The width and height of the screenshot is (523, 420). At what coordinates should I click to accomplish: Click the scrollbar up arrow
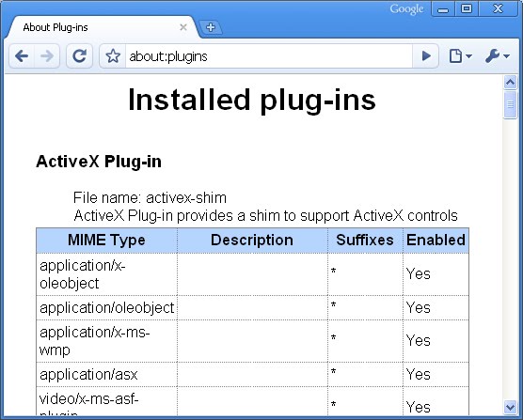pyautogui.click(x=510, y=83)
